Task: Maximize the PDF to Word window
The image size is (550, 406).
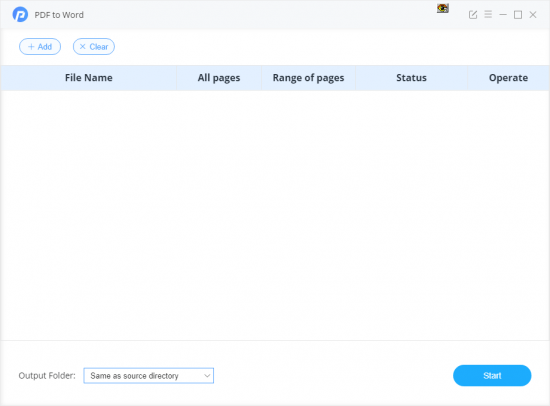Action: pos(518,15)
